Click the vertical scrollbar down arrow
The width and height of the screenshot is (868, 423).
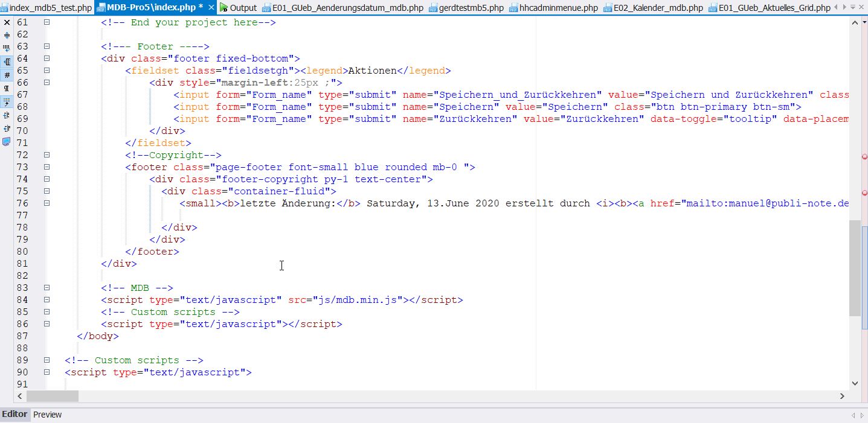(x=855, y=383)
